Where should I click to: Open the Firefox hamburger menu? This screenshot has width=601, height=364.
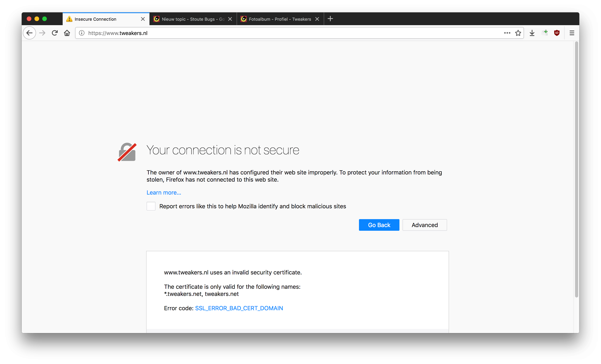[x=572, y=33]
